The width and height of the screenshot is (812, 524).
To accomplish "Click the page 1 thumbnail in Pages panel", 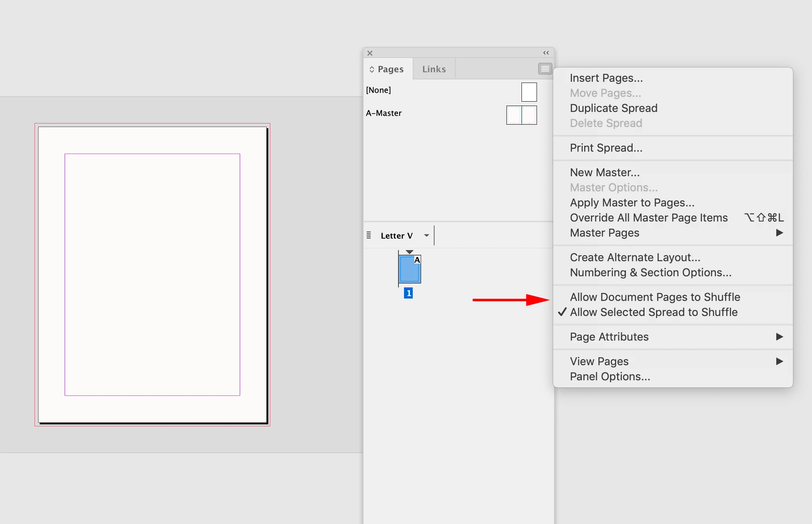I will (409, 270).
